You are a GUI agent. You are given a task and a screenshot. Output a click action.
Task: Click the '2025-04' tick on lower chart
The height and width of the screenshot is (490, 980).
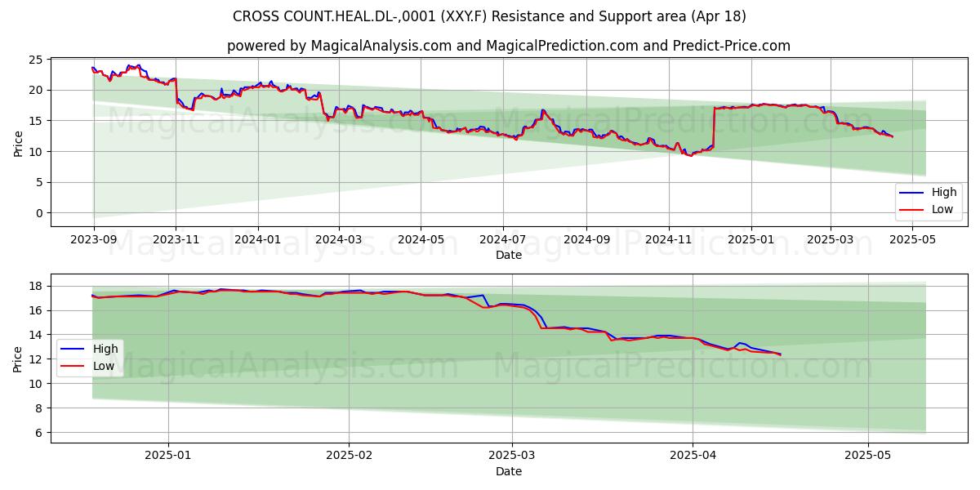point(693,456)
